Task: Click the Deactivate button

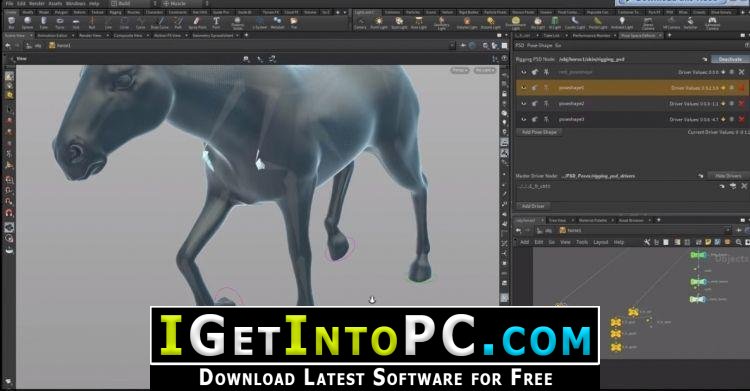Action: (730, 59)
